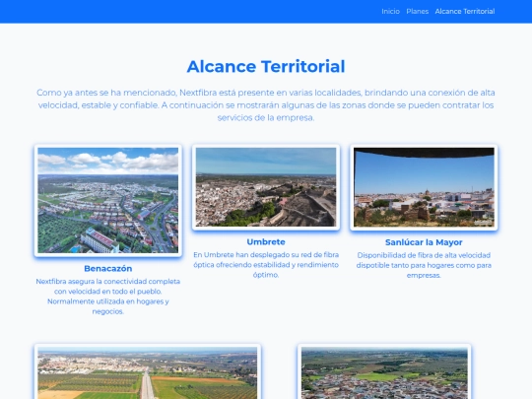Click the description 'Nextfibra asegura la conectividad completa'
532x399 pixels.
pyautogui.click(x=108, y=297)
